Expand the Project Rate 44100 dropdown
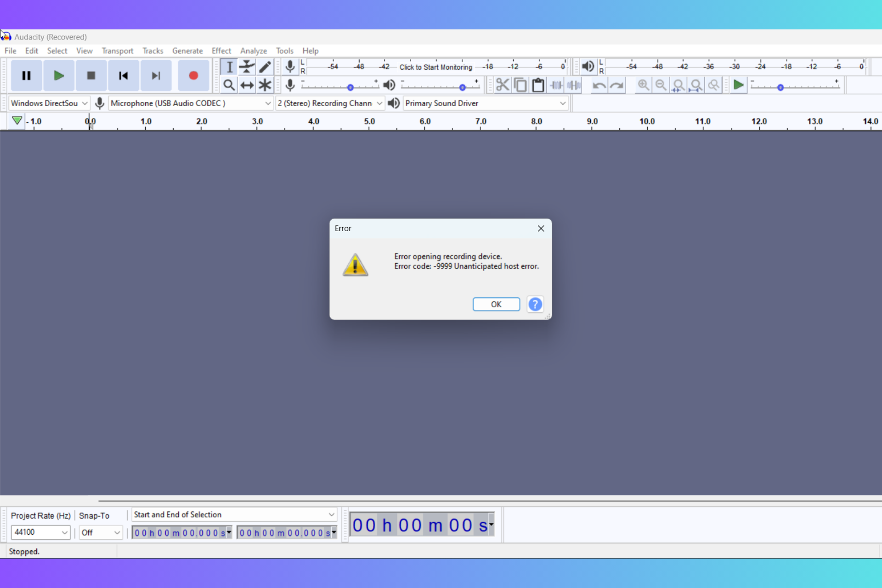 (40, 532)
